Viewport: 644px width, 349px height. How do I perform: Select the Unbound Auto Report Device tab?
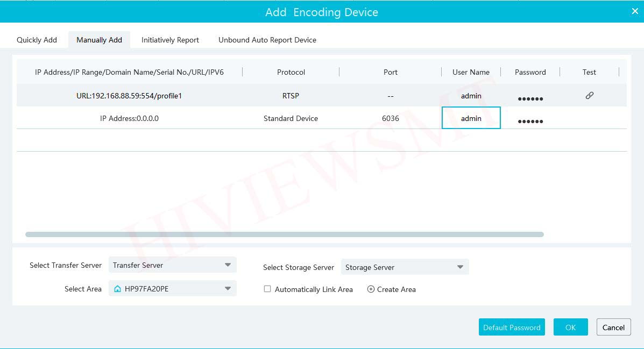pyautogui.click(x=267, y=40)
